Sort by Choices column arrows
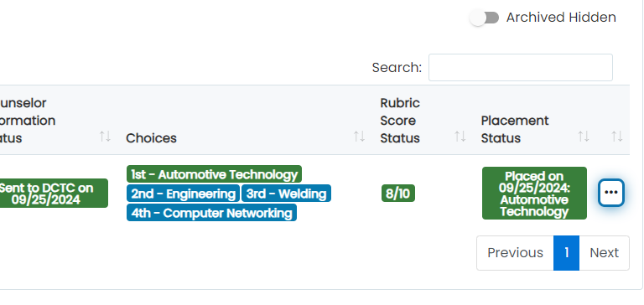The width and height of the screenshot is (644, 305). (x=360, y=137)
